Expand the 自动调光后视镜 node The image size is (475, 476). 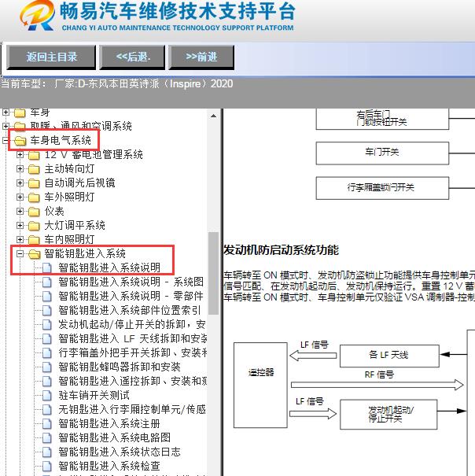(x=20, y=183)
